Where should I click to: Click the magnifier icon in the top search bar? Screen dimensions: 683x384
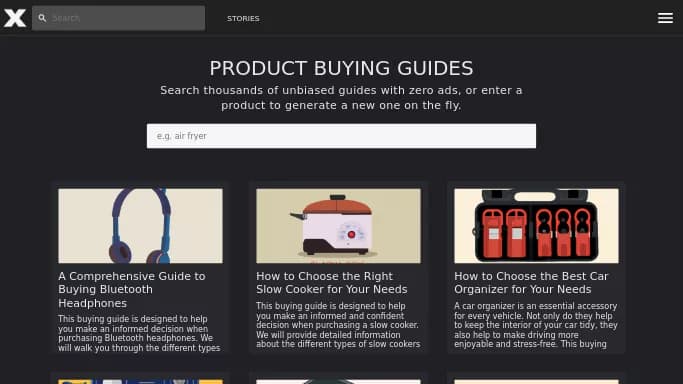42,18
